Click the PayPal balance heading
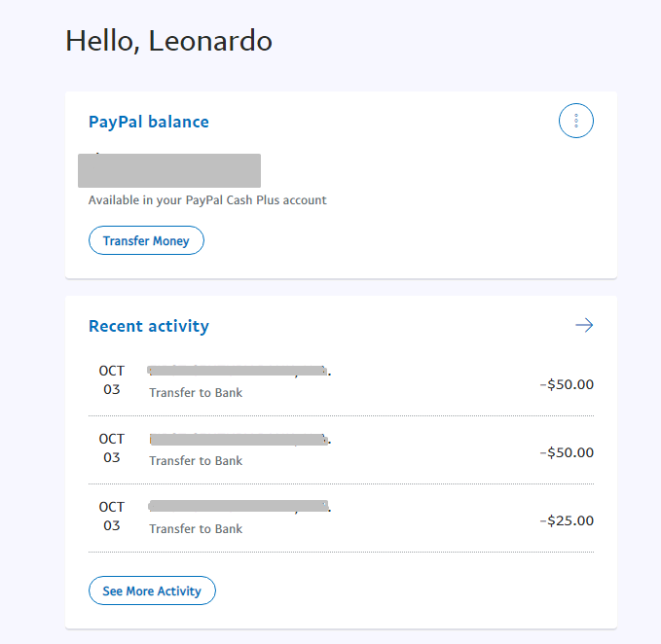 coord(149,122)
